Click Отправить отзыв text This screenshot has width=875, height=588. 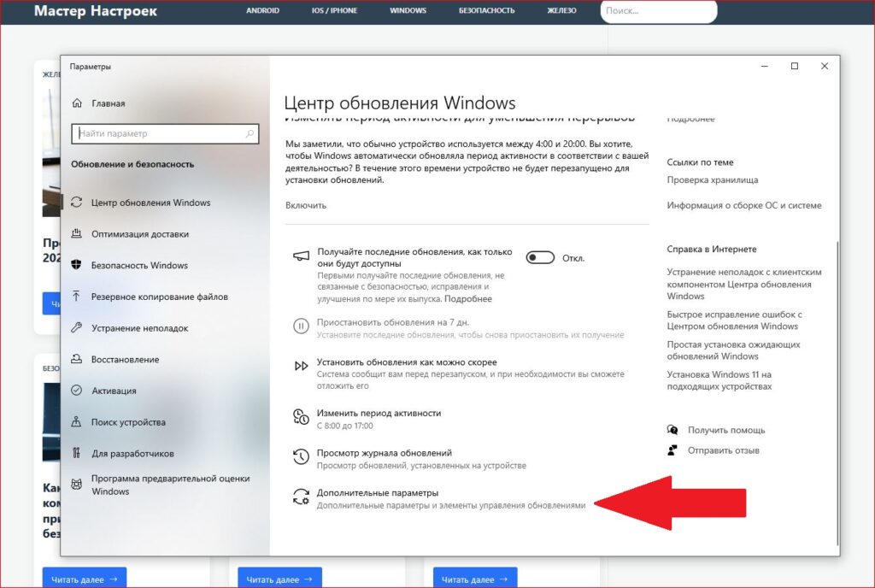coord(723,450)
